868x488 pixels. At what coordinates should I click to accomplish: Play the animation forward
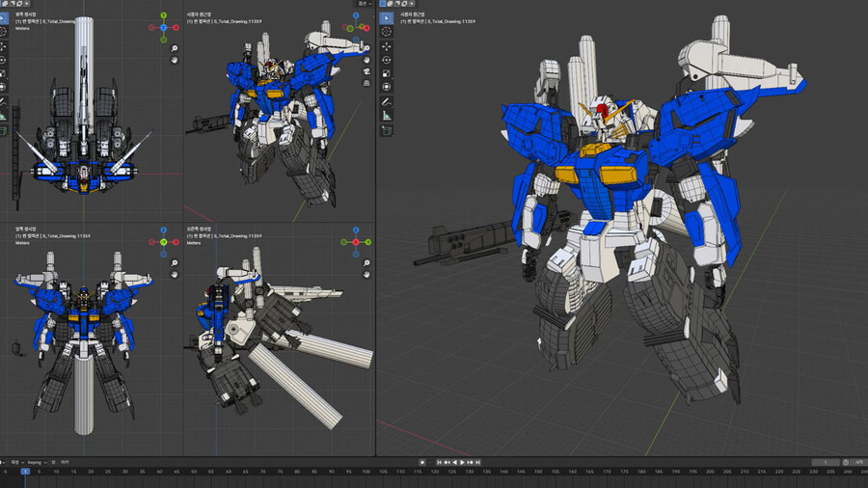click(x=462, y=462)
